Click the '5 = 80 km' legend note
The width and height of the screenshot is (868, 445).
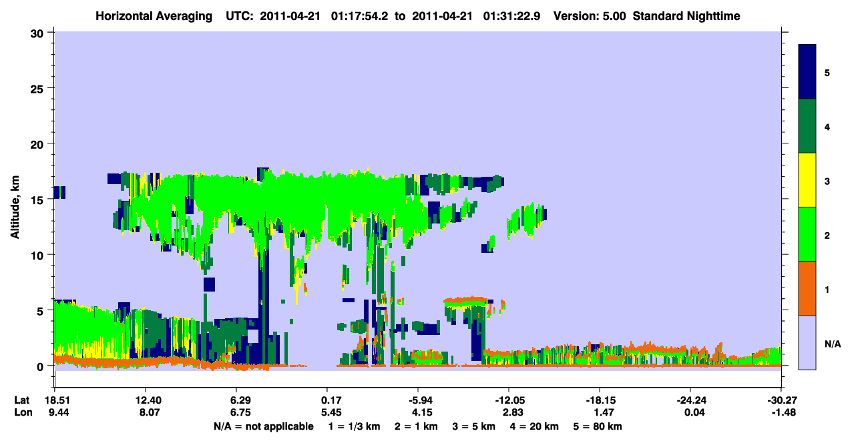(598, 426)
